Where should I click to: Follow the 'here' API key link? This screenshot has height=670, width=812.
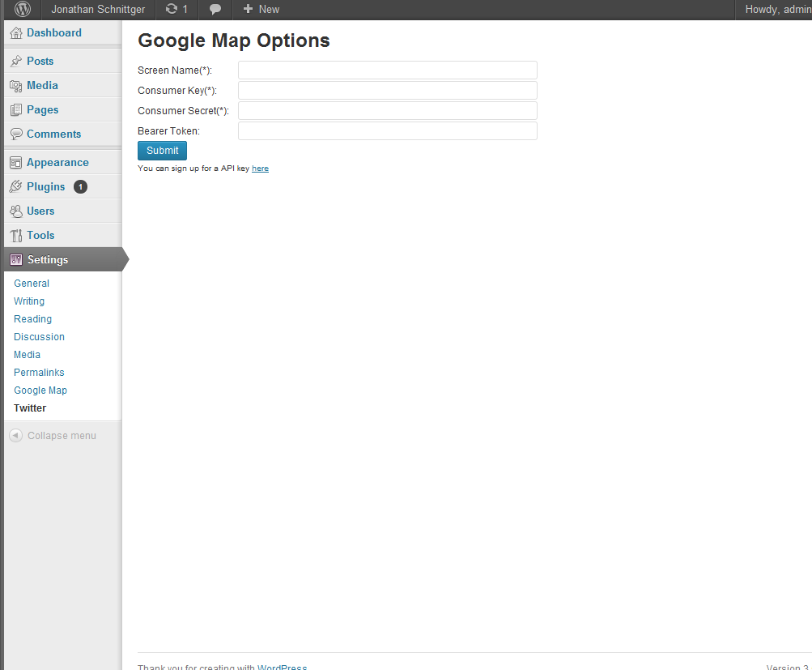click(x=260, y=169)
